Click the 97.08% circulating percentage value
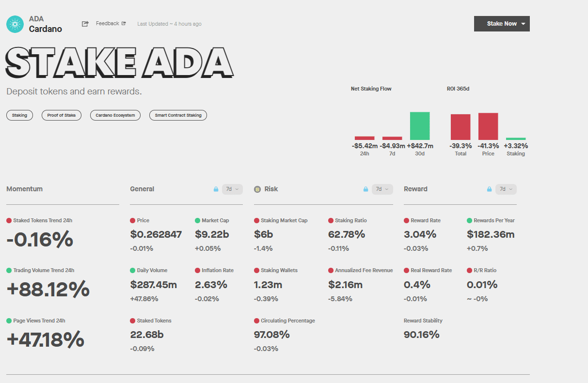The image size is (588, 383). [x=272, y=335]
